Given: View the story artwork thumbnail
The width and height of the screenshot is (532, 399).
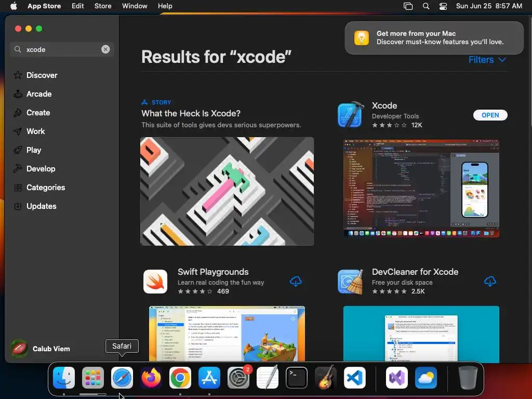Looking at the screenshot, I should [227, 191].
